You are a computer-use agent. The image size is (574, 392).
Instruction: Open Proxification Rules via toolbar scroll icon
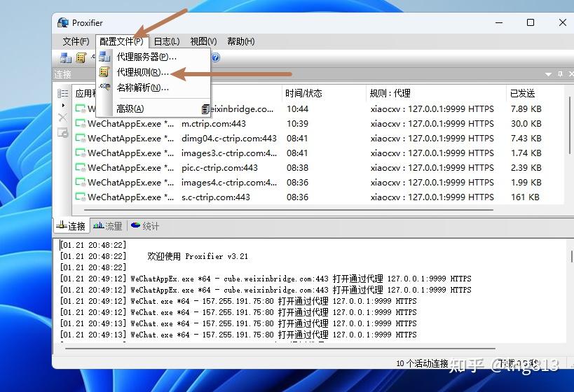coord(81,57)
